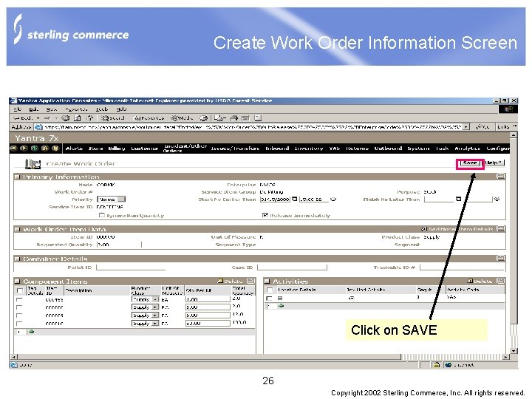
Task: Open the Alerts menu in Yantra navigation
Action: [x=74, y=149]
